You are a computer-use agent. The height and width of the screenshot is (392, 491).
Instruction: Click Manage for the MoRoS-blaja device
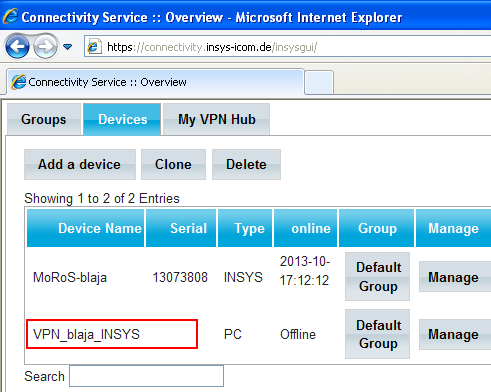(x=455, y=277)
